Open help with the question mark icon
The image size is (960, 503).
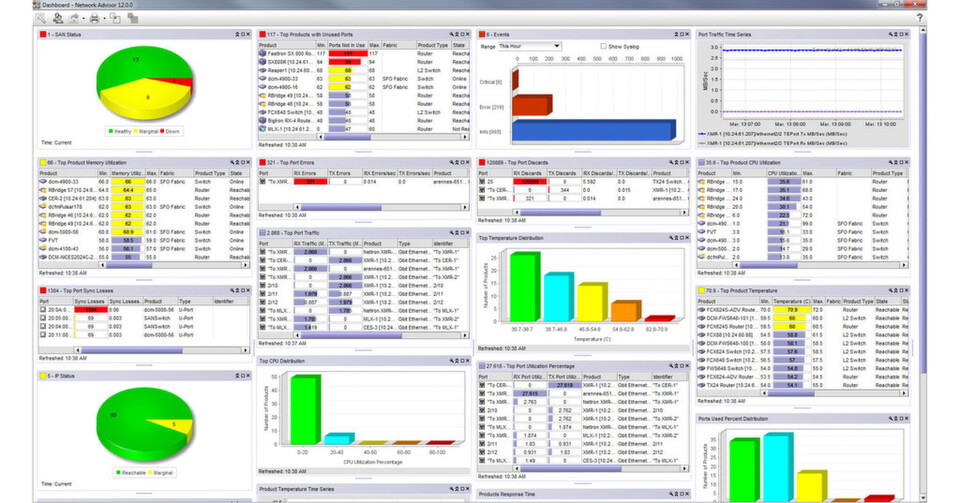[919, 18]
